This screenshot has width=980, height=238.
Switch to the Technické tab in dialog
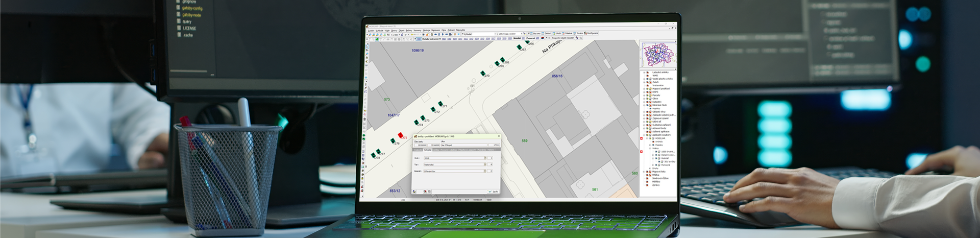tap(428, 150)
